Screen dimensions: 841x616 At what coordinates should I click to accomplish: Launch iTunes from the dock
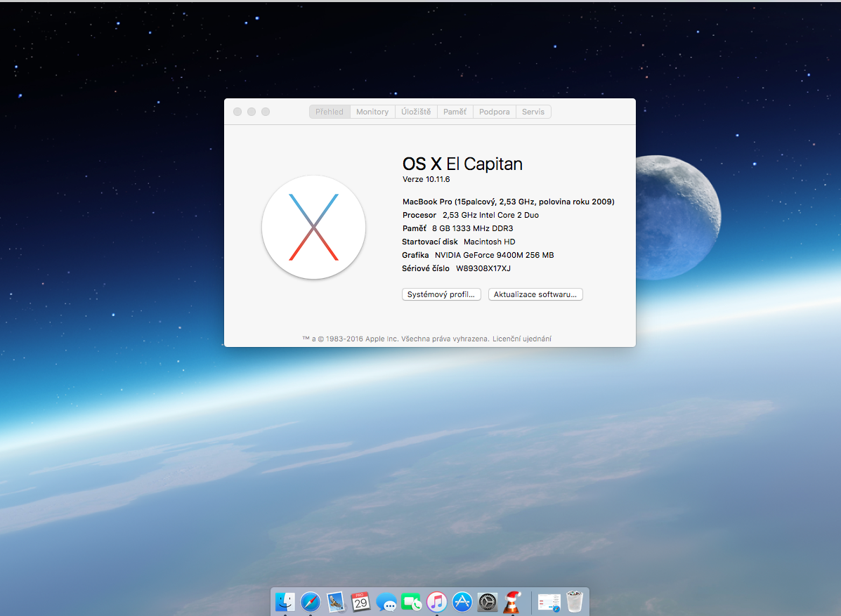(437, 602)
